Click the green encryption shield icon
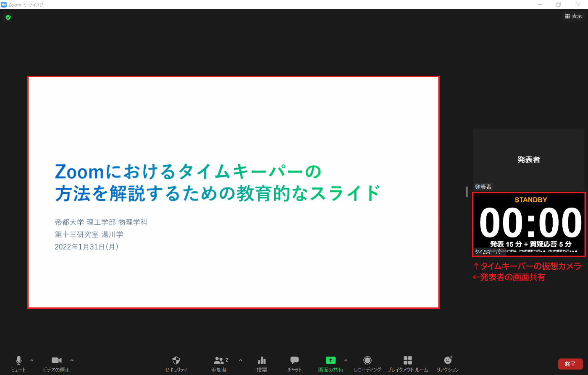Viewport: 588px width, 375px height. [x=8, y=18]
